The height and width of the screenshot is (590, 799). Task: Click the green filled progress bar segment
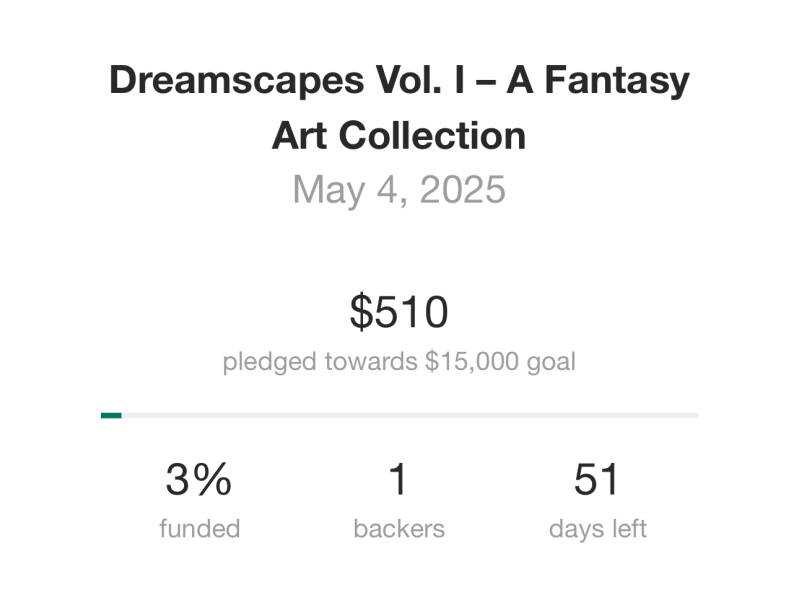click(111, 415)
